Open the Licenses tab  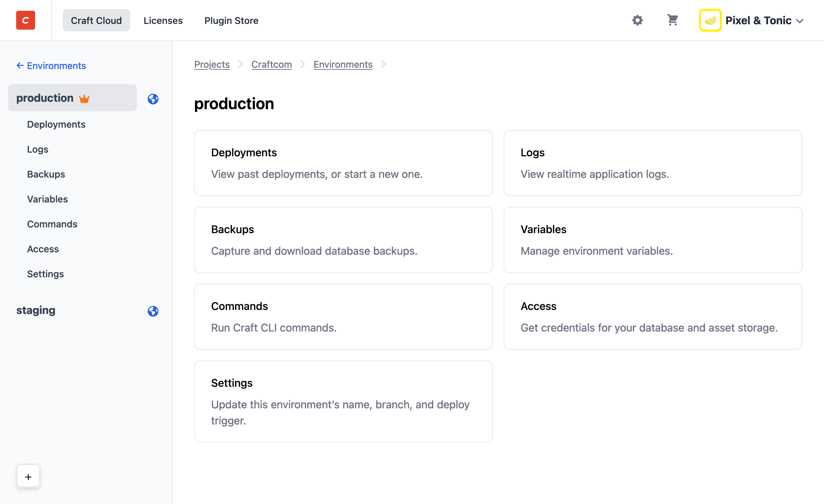[163, 21]
